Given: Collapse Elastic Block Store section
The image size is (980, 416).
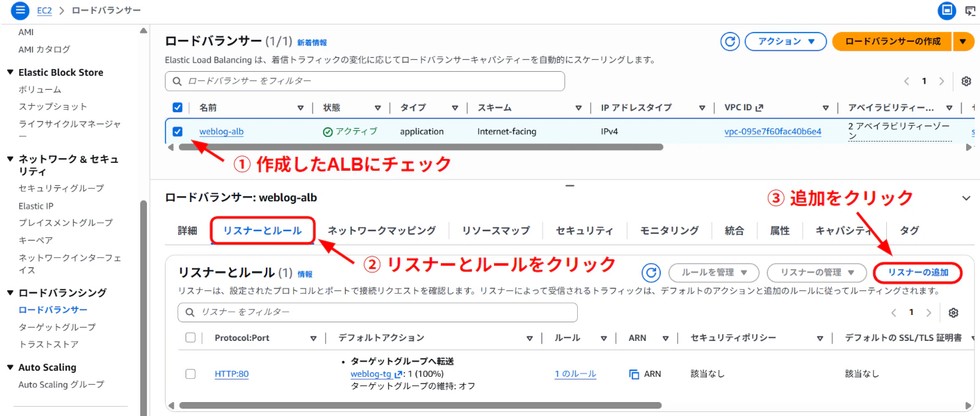Looking at the screenshot, I should (10, 72).
